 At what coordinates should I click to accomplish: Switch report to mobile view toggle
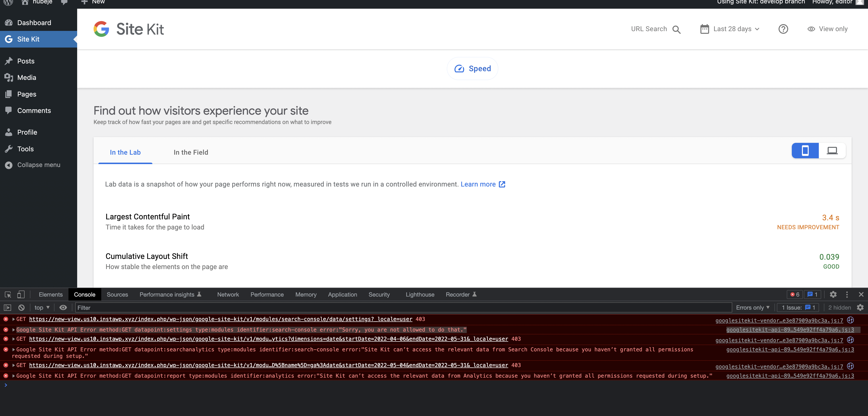pos(805,151)
